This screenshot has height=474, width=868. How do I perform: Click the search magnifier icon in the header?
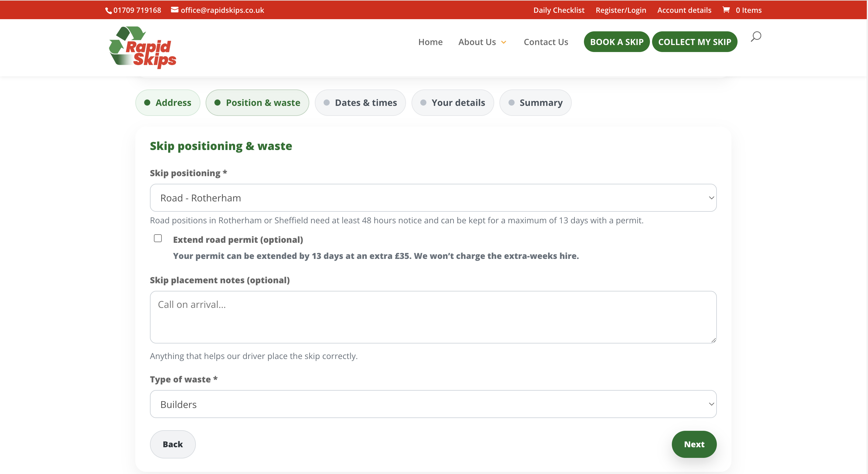[755, 37]
